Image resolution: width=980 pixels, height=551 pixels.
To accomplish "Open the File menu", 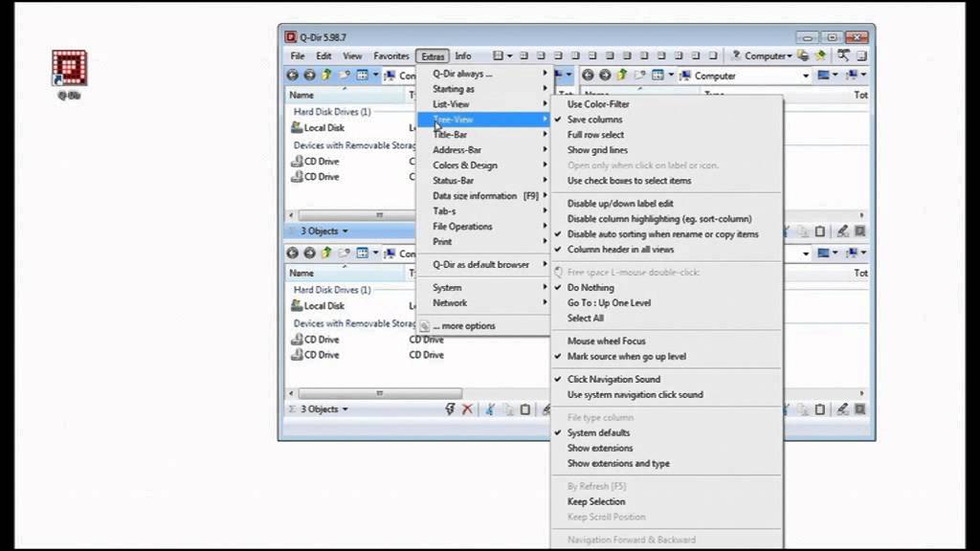I will click(298, 55).
